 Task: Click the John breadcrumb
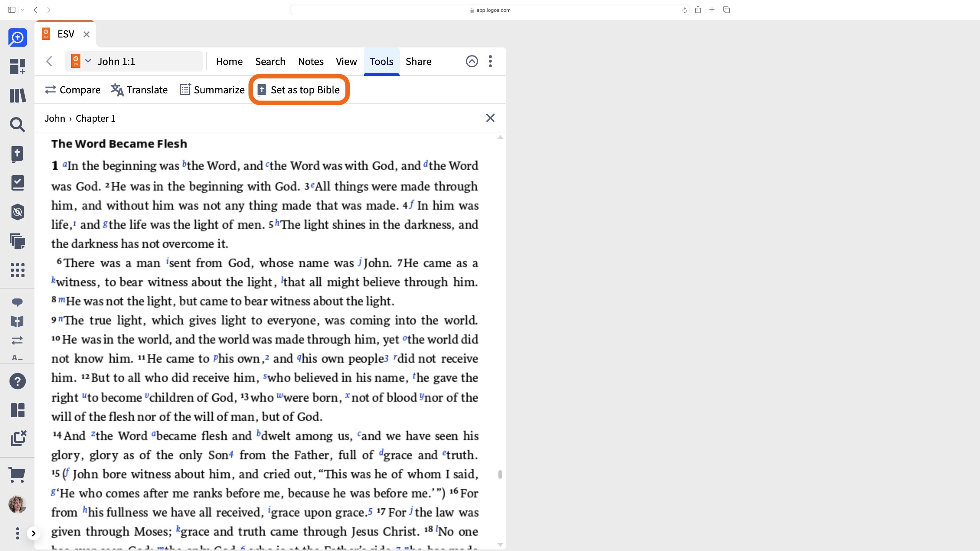(x=55, y=118)
